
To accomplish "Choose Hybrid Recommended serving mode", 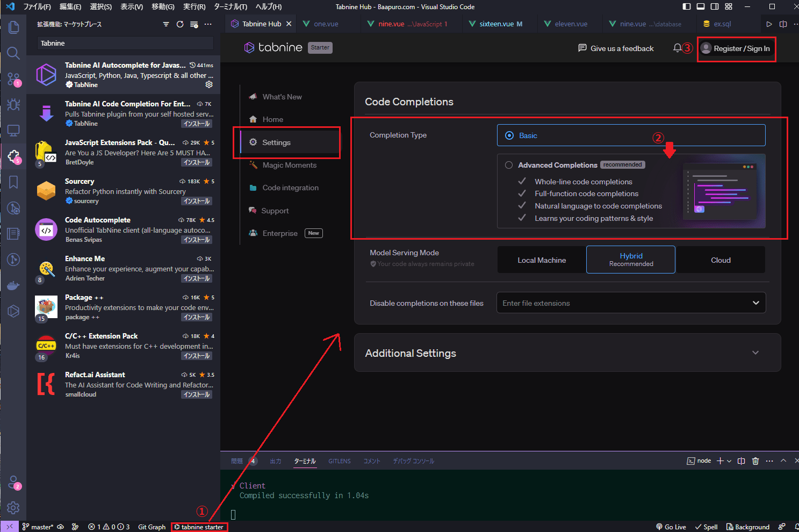I will click(631, 260).
